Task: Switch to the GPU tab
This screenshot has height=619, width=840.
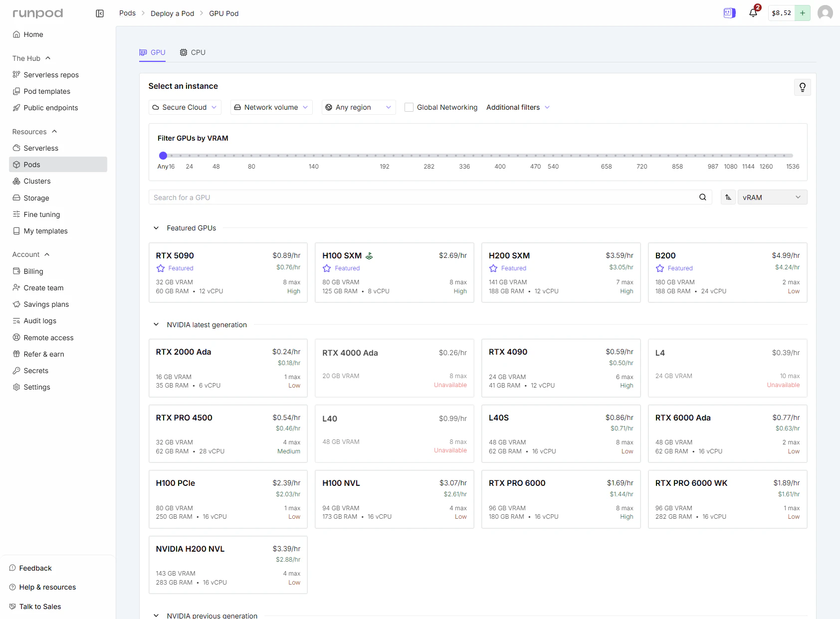Action: [152, 52]
